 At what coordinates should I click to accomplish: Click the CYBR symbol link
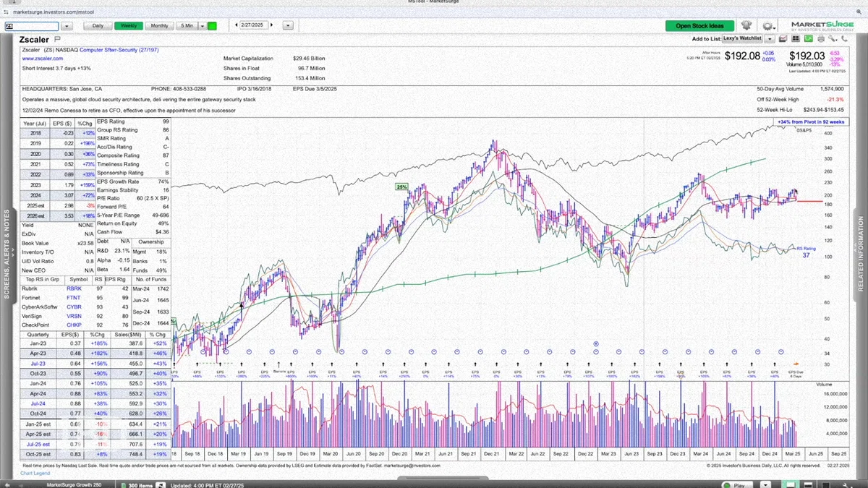tap(75, 306)
